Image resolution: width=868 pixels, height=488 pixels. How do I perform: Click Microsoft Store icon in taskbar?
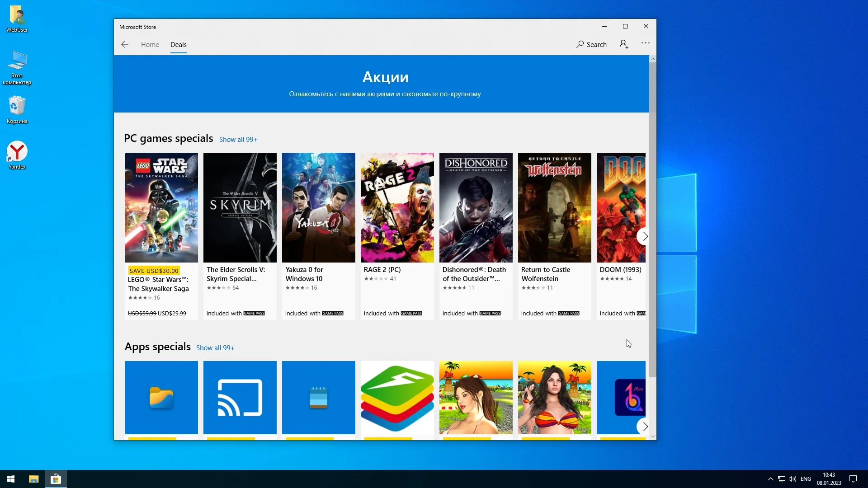coord(56,479)
